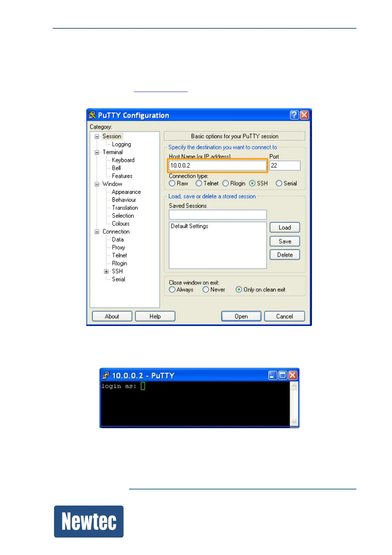
Task: Click the About button
Action: click(112, 316)
